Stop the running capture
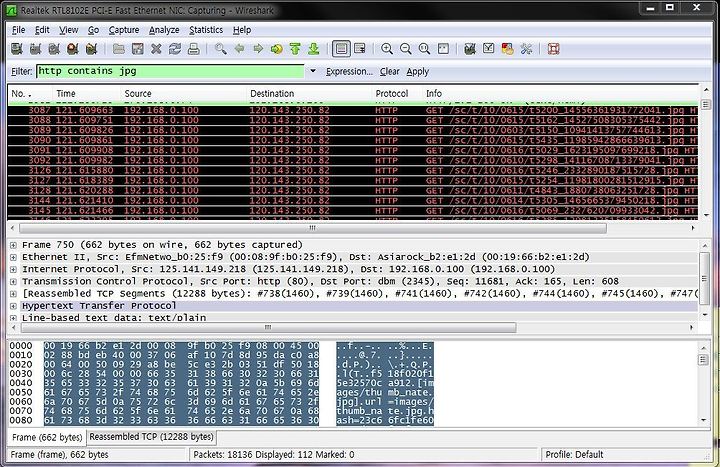The width and height of the screenshot is (720, 467). pos(73,49)
